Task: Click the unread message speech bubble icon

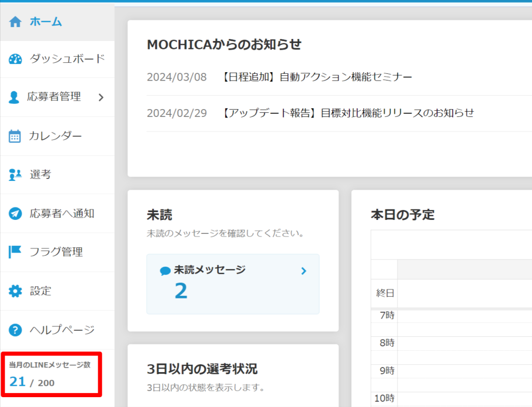Action: coord(165,271)
